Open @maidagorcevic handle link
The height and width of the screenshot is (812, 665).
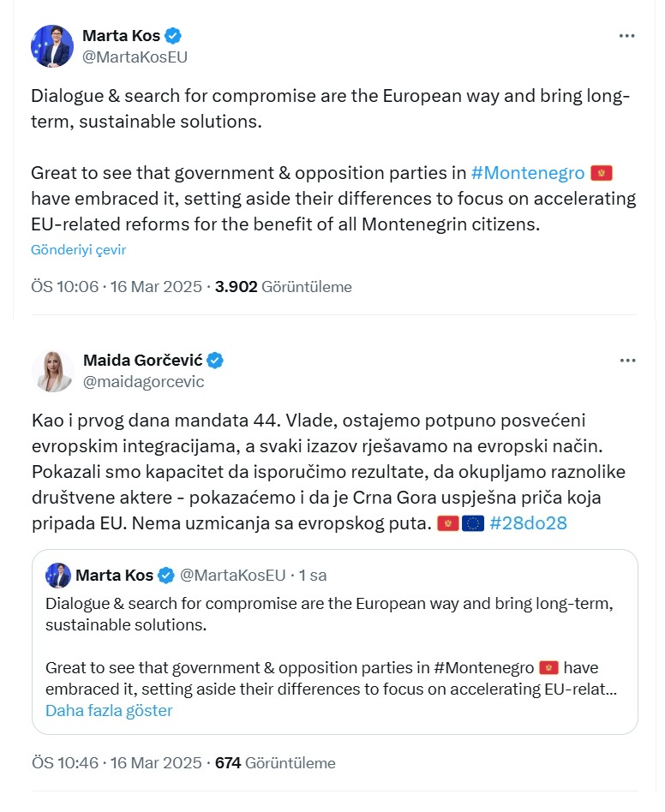pyautogui.click(x=143, y=382)
